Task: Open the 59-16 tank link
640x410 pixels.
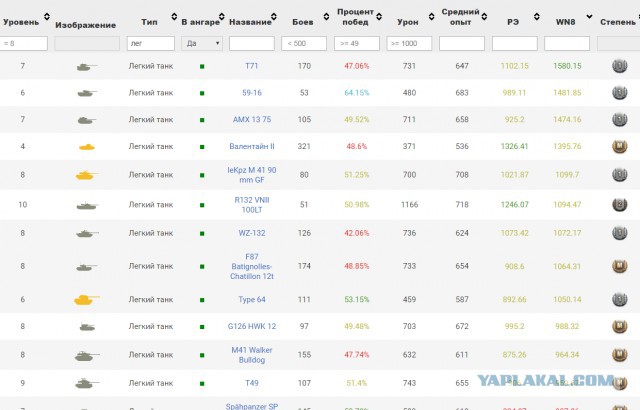Action: click(251, 93)
